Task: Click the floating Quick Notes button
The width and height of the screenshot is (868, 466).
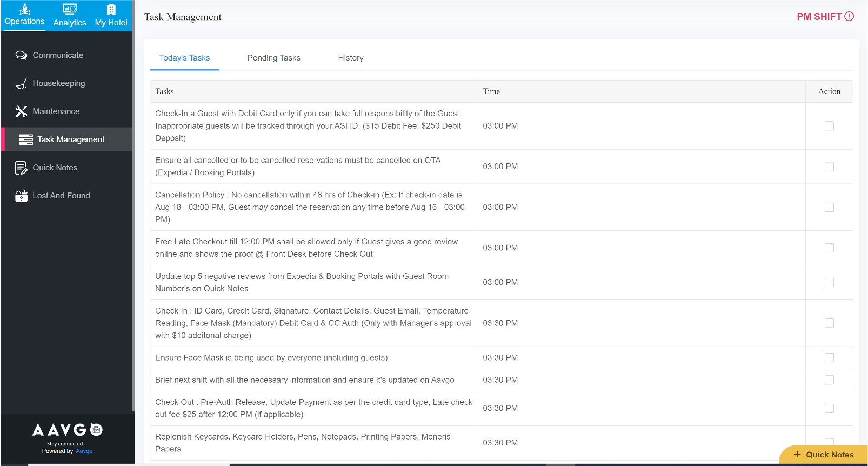Action: point(824,455)
